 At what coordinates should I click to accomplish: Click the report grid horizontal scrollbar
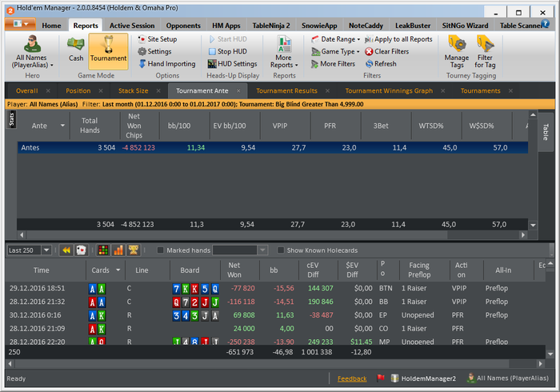[x=272, y=235]
